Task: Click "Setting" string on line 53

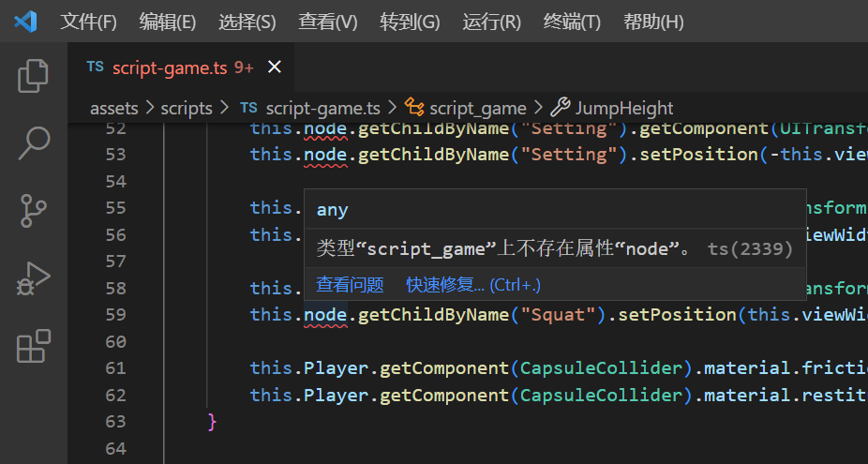Action: [569, 155]
